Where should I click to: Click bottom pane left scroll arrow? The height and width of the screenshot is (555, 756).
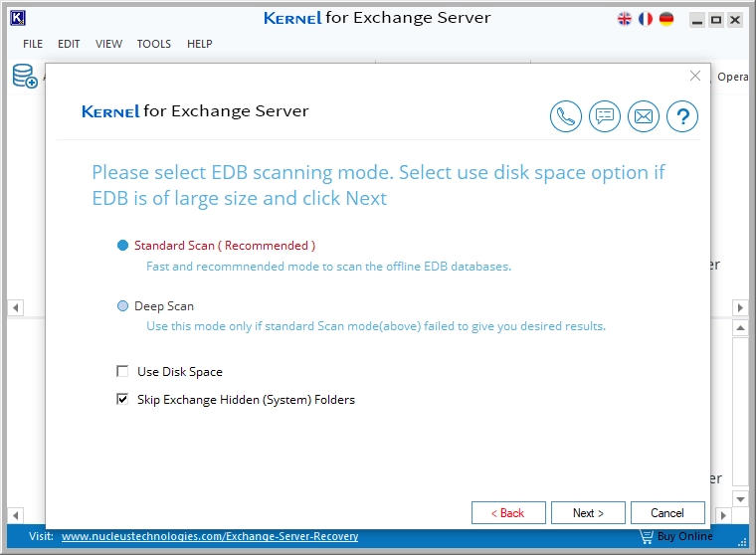click(x=16, y=515)
